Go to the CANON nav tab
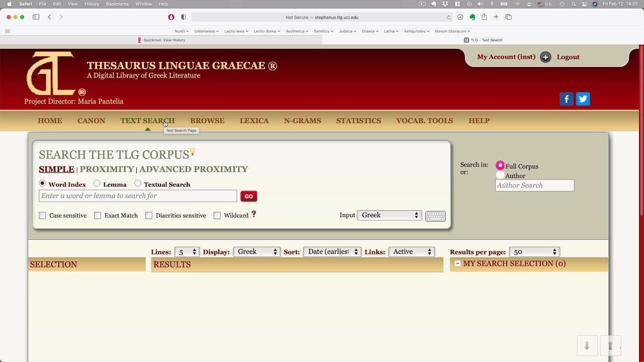This screenshot has width=644, height=362. pos(91,121)
